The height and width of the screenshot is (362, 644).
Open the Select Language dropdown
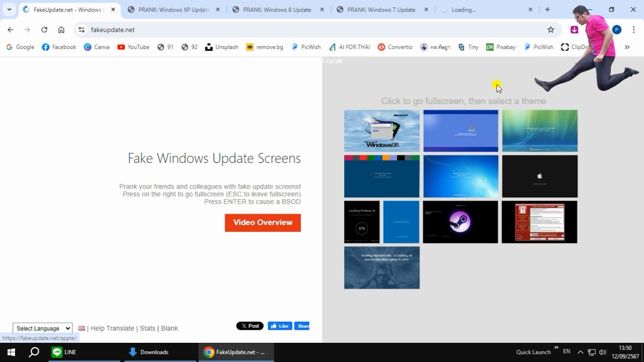point(42,328)
